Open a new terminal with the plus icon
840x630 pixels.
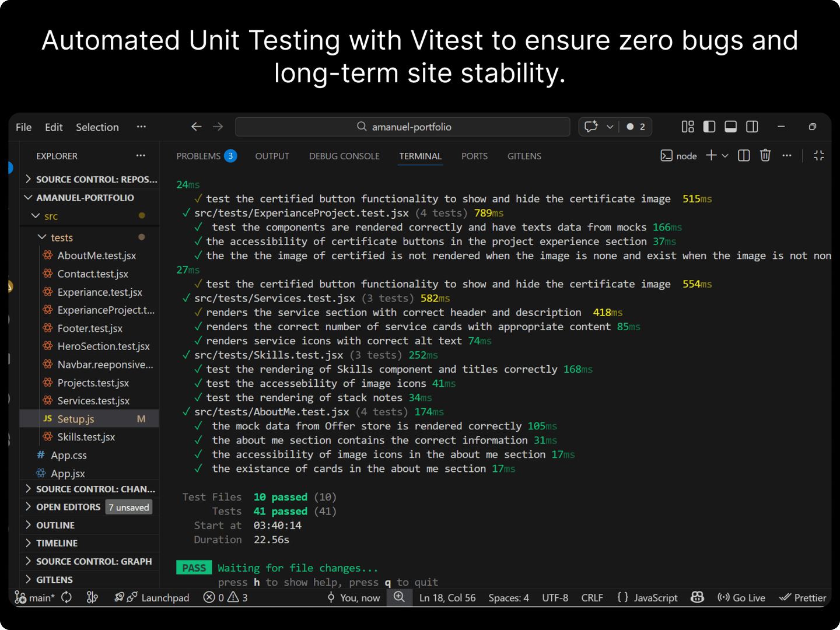[x=710, y=156]
